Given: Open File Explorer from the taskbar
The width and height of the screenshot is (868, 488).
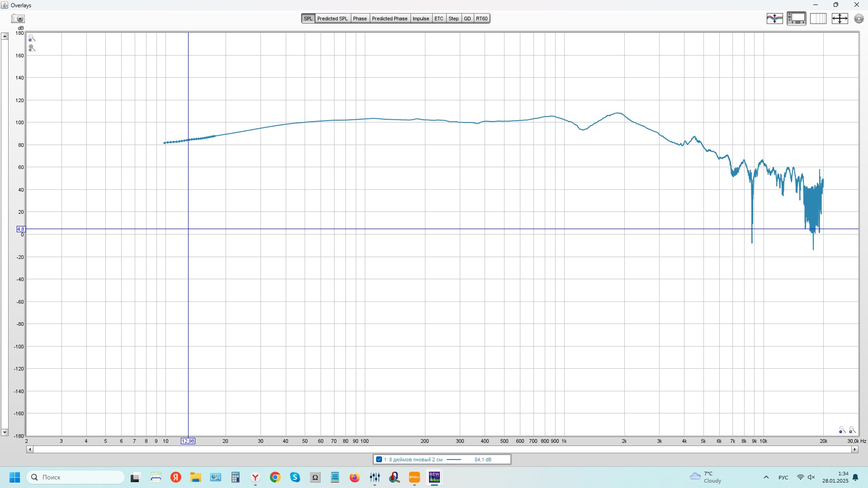Looking at the screenshot, I should (x=195, y=477).
